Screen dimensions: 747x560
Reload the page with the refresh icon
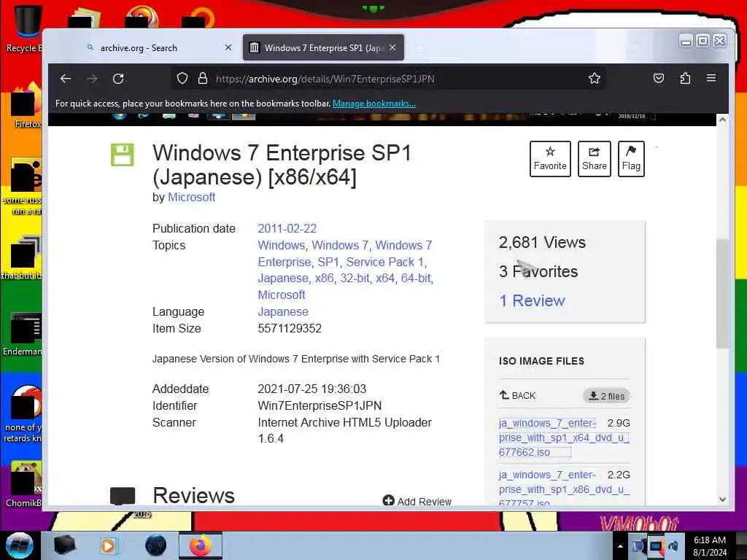click(118, 79)
